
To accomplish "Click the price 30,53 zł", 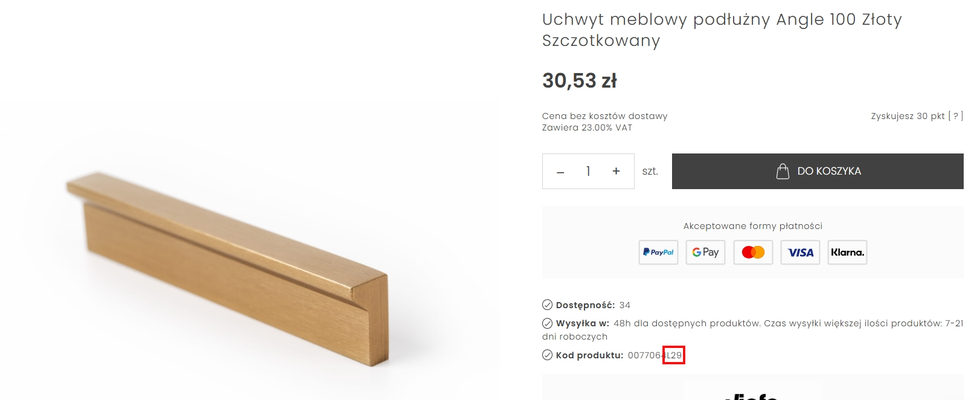I will coord(579,80).
